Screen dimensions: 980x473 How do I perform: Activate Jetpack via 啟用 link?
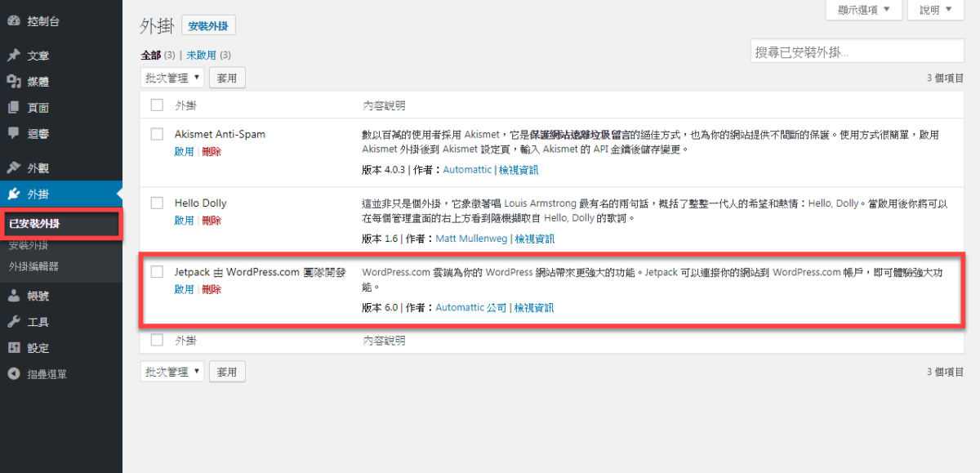(184, 289)
